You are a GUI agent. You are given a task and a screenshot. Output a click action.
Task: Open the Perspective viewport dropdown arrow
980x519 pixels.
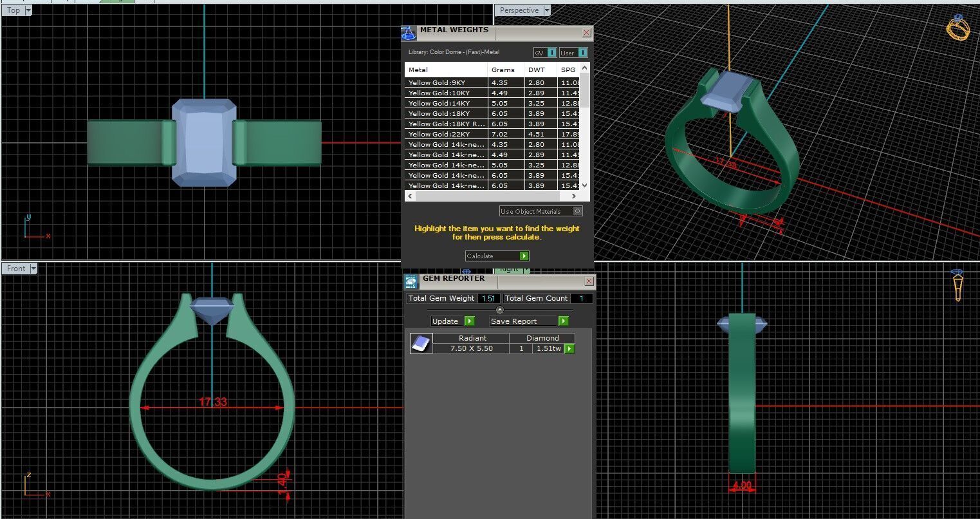[x=547, y=10]
